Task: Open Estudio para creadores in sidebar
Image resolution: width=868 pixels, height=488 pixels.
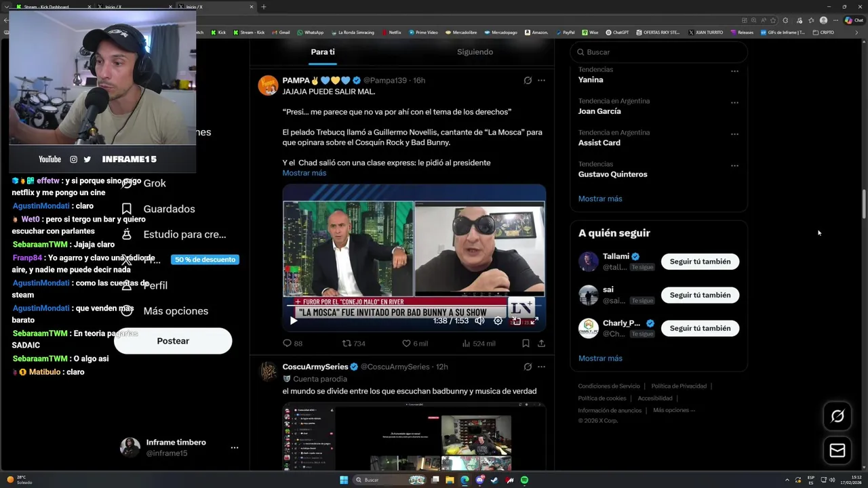Action: click(174, 235)
